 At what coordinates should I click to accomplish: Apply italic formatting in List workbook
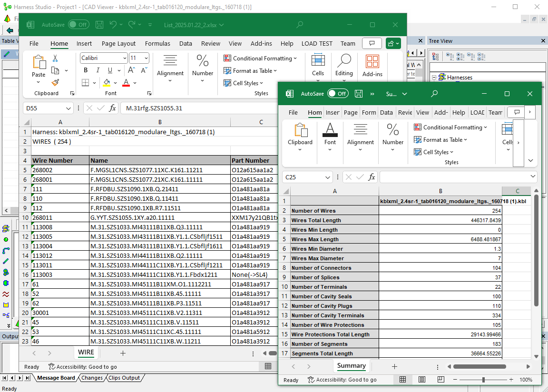[x=97, y=70]
